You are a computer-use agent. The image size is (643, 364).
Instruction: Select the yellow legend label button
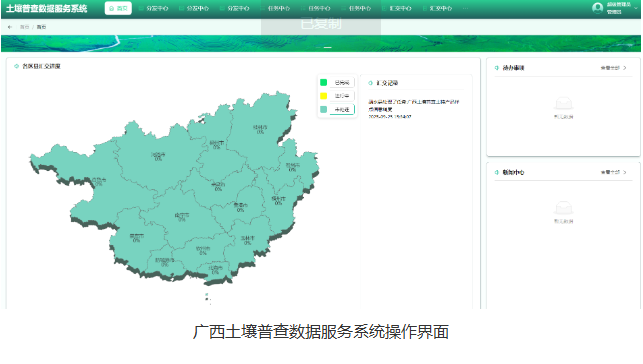point(342,96)
